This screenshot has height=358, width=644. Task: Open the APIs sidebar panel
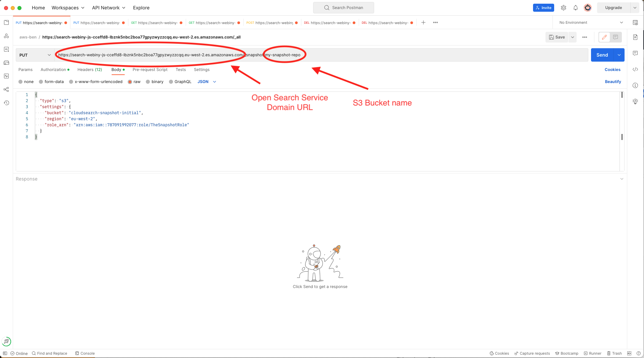click(x=6, y=36)
